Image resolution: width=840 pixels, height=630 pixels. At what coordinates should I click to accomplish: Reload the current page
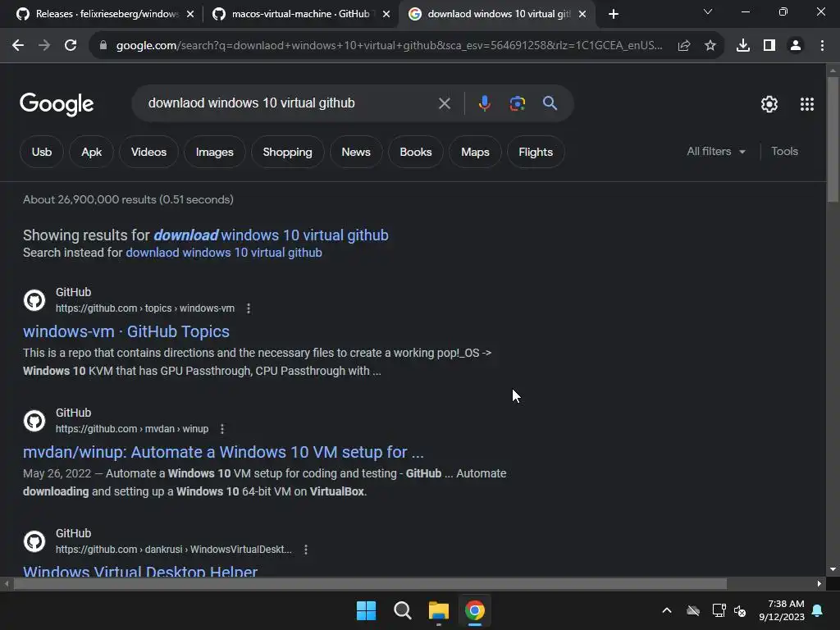pyautogui.click(x=71, y=46)
